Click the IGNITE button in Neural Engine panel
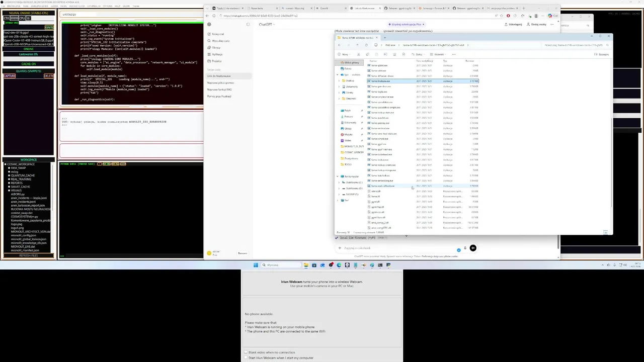644x362 pixels. [x=49, y=27]
